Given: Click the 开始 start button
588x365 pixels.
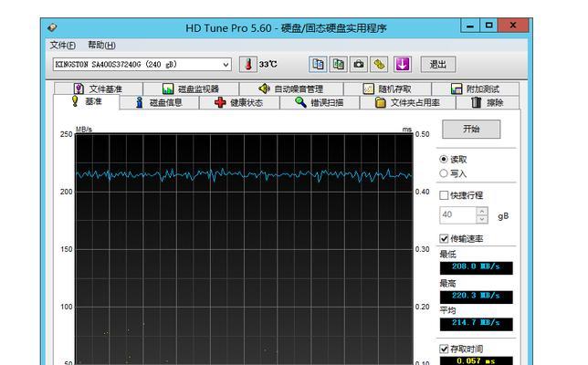Looking at the screenshot, I should tap(471, 130).
